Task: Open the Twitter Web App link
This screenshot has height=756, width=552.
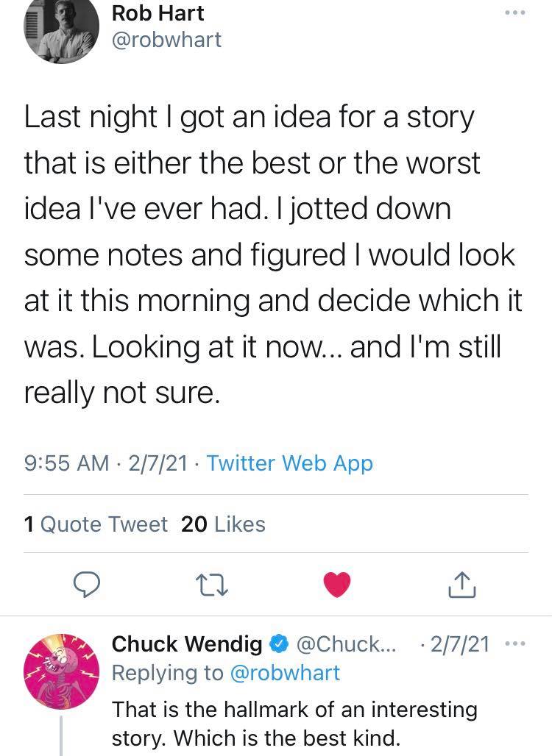Action: 290,463
